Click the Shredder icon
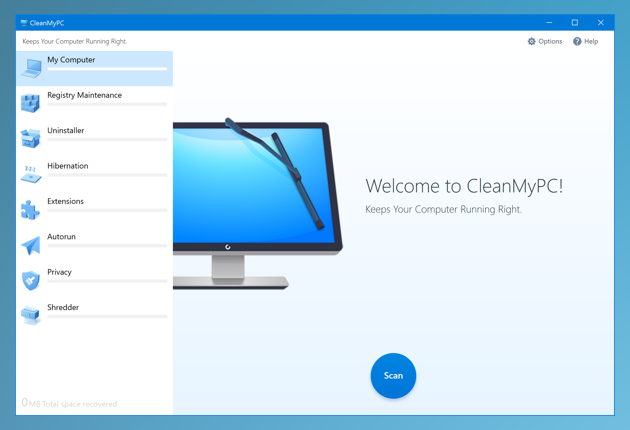Image resolution: width=630 pixels, height=430 pixels. (x=31, y=315)
